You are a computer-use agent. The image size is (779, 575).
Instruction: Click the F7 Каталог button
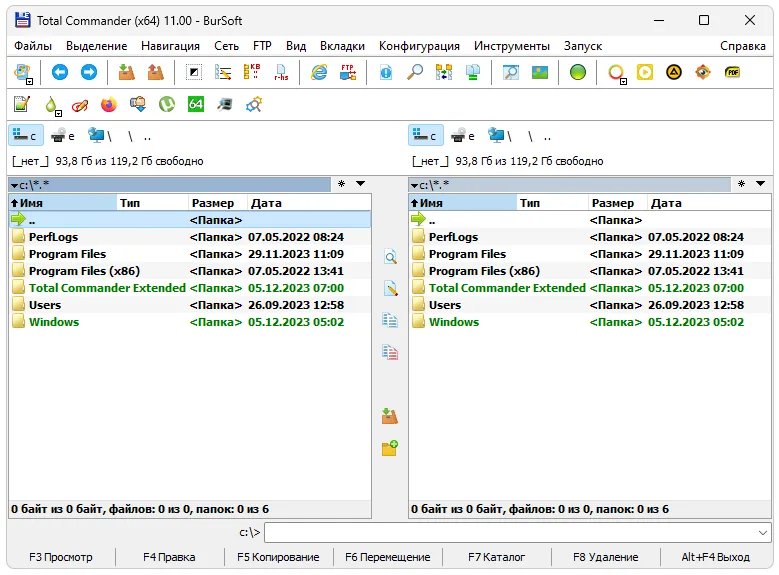[496, 557]
